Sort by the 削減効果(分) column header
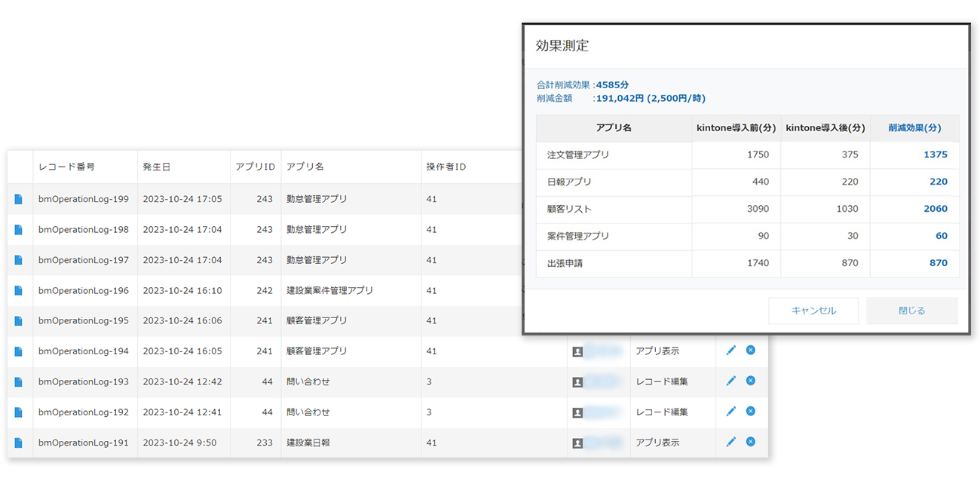This screenshot has width=980, height=490. [914, 128]
